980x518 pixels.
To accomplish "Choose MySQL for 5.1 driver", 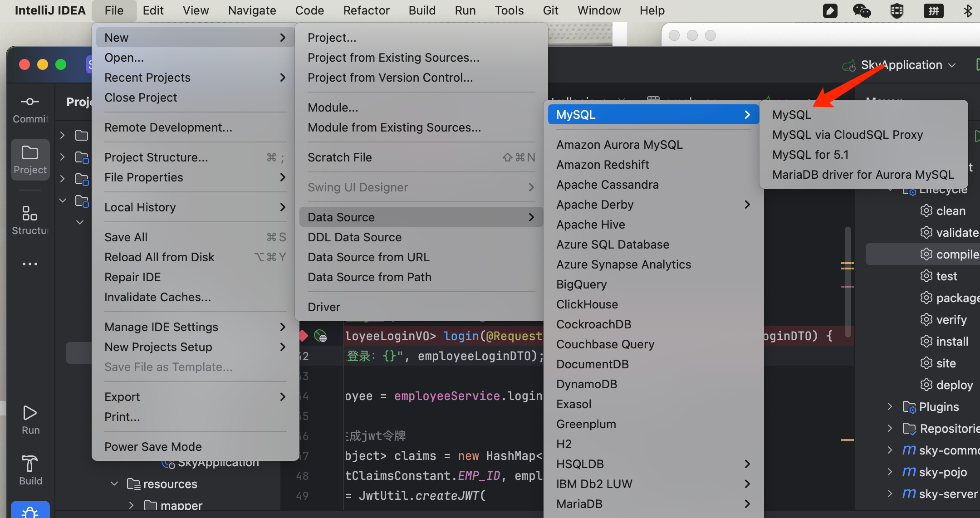I will (810, 155).
